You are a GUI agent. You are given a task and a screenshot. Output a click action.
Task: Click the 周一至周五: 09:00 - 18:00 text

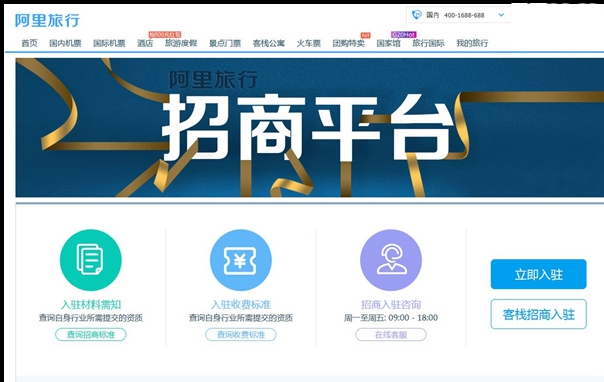[391, 318]
